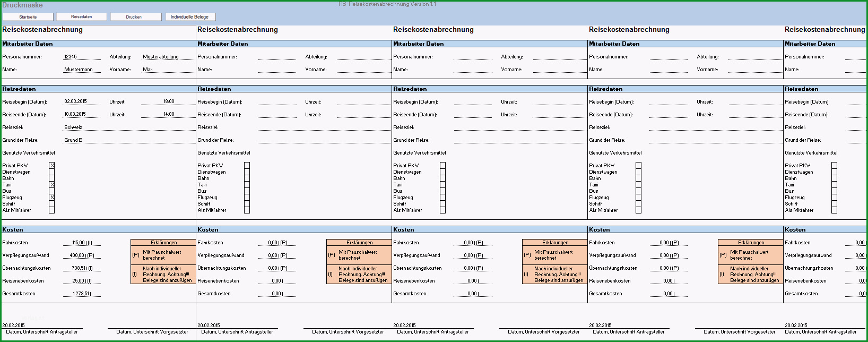
Task: Uncheck Taxi in the Mustermann form
Action: [52, 185]
